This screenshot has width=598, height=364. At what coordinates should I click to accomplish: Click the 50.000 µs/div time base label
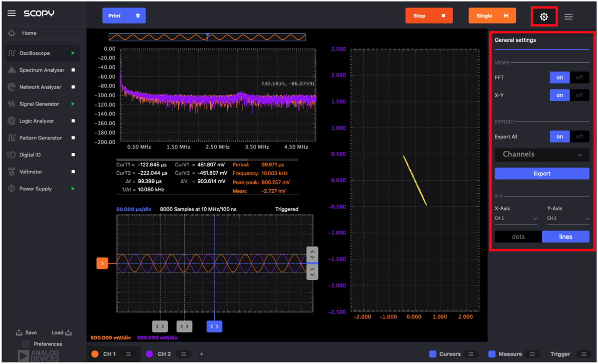point(134,210)
